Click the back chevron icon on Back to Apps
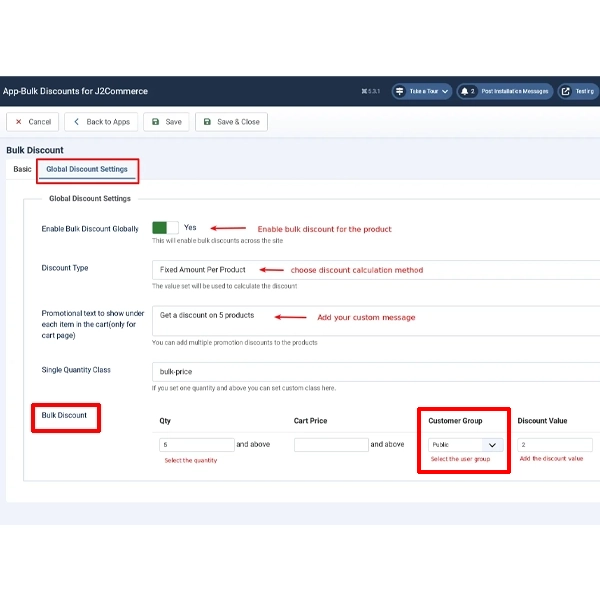600x600 pixels. (77, 122)
